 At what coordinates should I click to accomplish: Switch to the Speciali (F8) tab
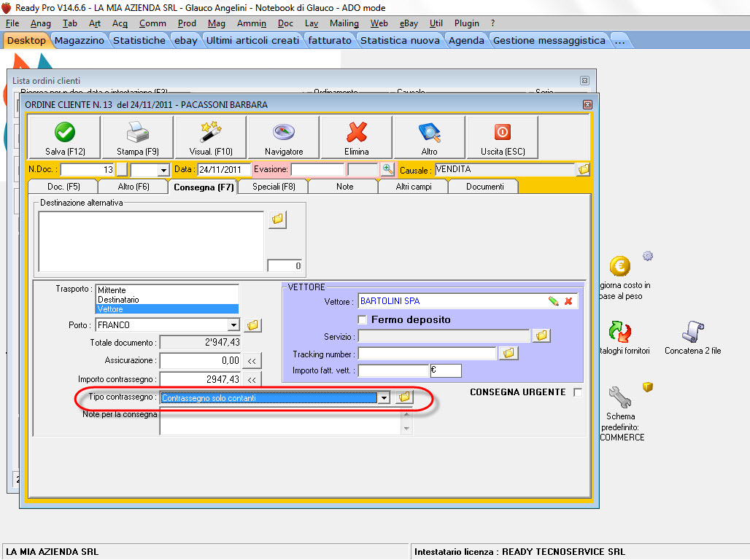[274, 187]
